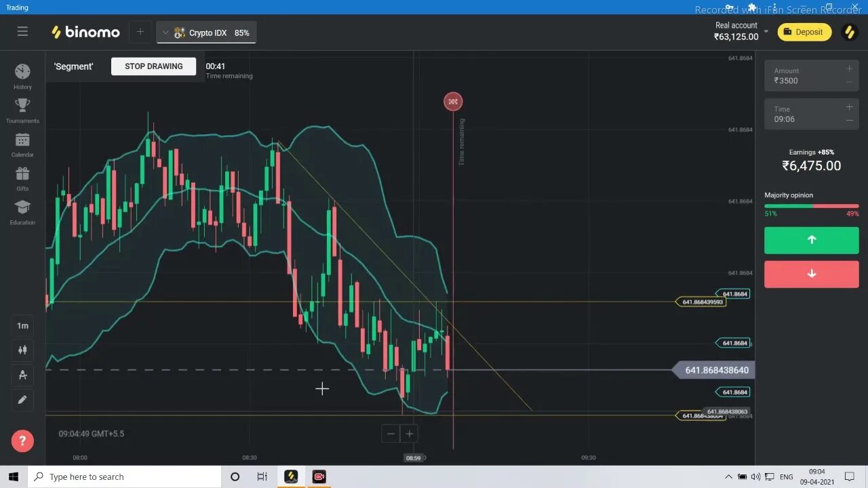The width and height of the screenshot is (868, 488).
Task: Increase the trade amount with plus
Action: click(x=849, y=68)
